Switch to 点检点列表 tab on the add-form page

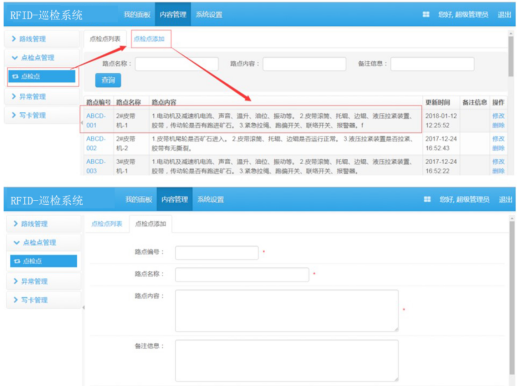[107, 224]
